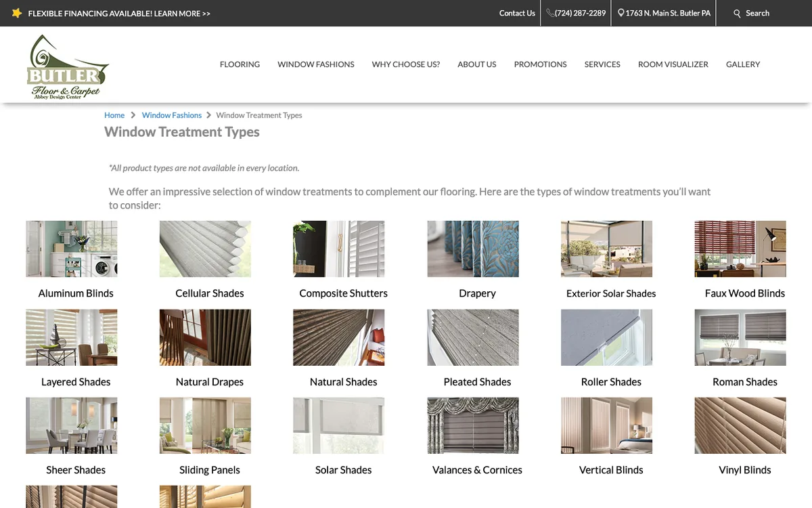Open the Cellular Shades thumbnail image
Screen dimensions: 812x508
tap(205, 249)
